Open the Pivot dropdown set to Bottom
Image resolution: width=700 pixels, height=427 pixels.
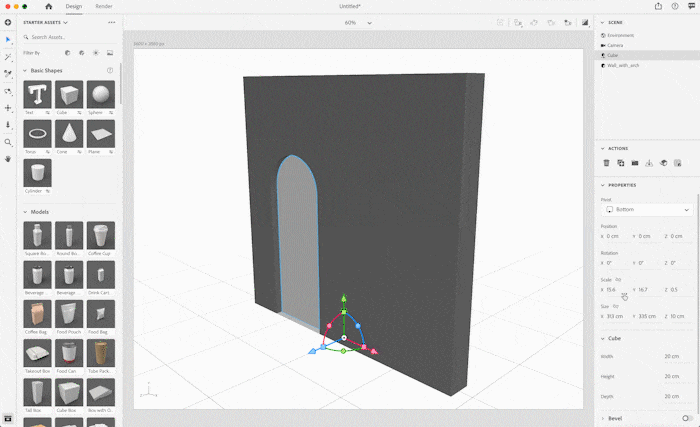[x=647, y=210]
